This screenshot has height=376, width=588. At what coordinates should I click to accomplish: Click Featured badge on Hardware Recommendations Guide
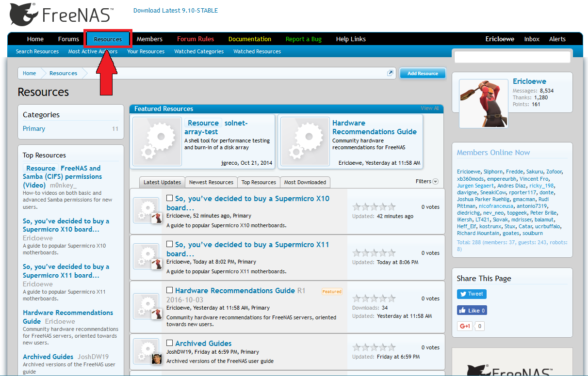pyautogui.click(x=332, y=292)
